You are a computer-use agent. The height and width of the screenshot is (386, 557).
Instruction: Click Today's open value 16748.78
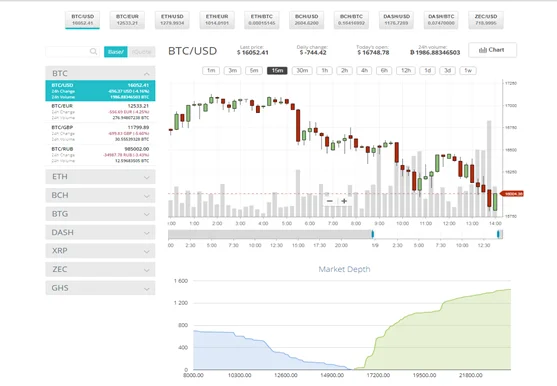pos(373,53)
